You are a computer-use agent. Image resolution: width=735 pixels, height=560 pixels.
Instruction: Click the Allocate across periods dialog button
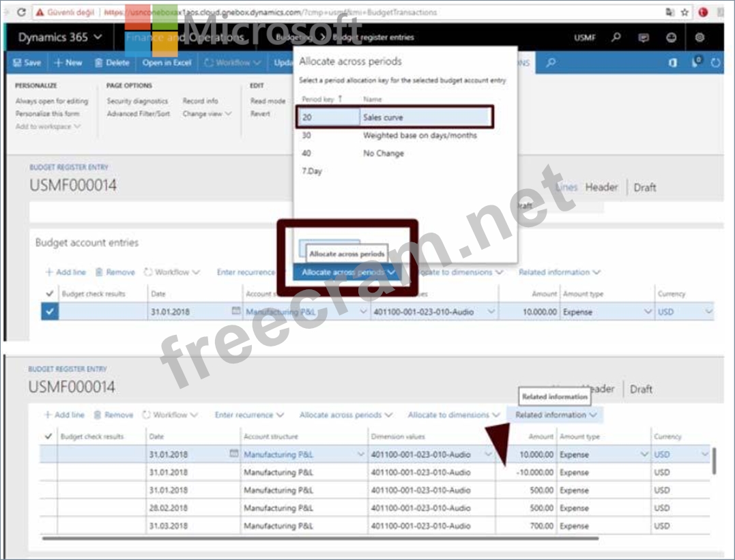tap(330, 248)
